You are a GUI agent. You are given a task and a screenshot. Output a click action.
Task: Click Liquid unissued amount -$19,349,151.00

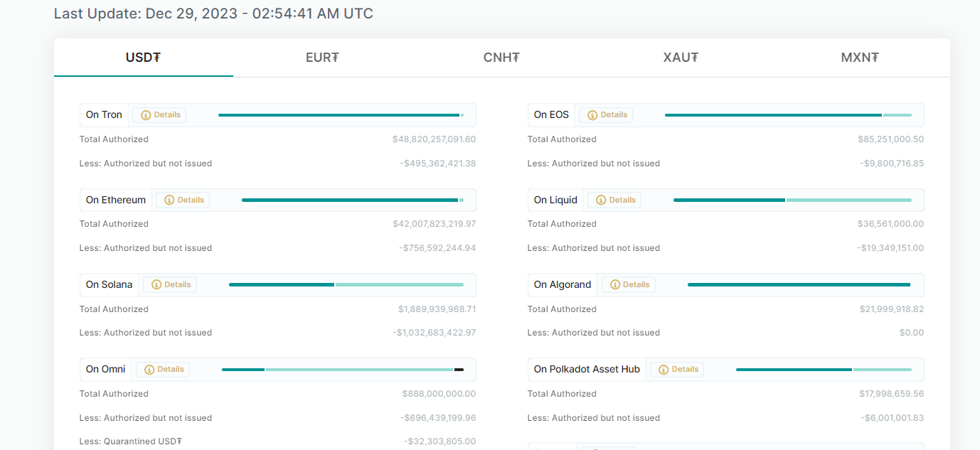pyautogui.click(x=890, y=248)
